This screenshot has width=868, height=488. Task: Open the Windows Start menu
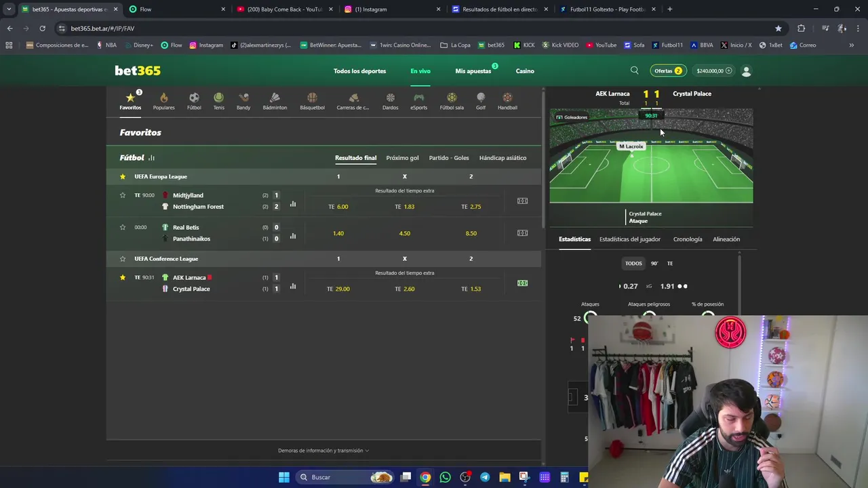click(284, 477)
